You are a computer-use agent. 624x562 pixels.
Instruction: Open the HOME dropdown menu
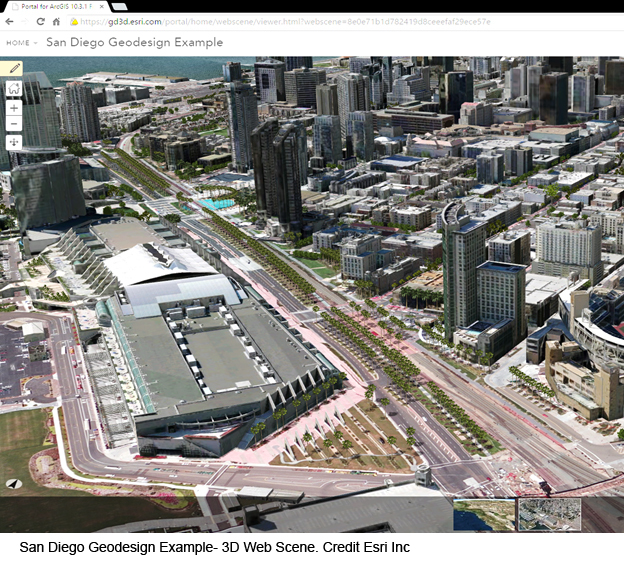click(18, 43)
